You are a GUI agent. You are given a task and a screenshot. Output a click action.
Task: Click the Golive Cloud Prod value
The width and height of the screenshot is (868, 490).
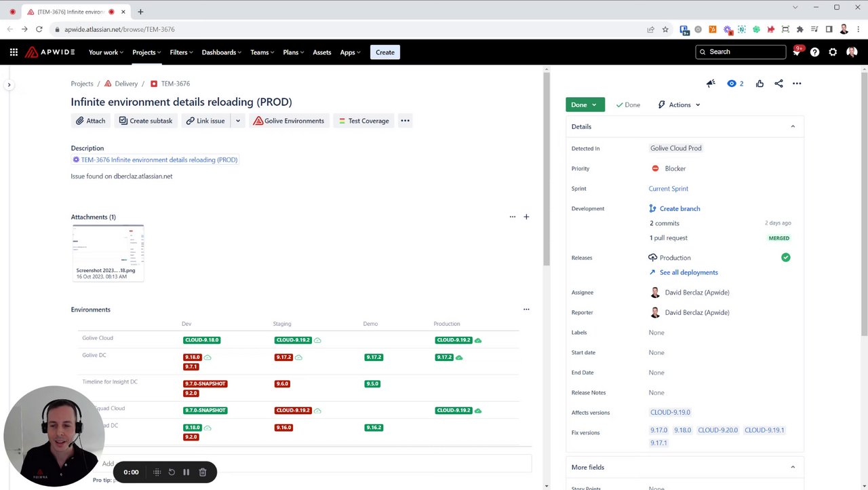[676, 148]
